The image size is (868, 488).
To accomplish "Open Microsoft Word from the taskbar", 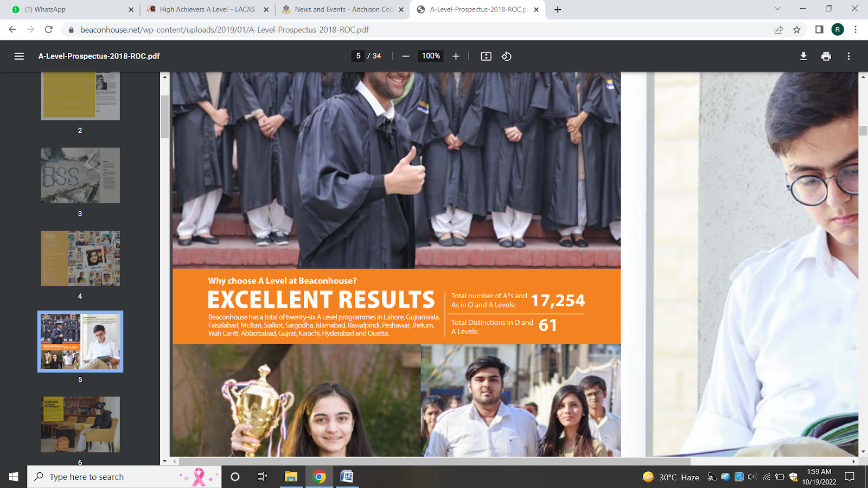I will tap(347, 477).
